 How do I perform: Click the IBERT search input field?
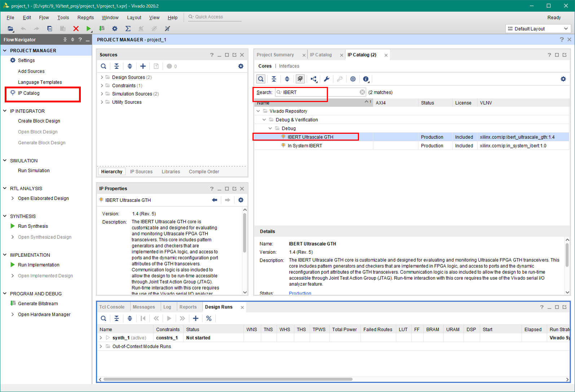click(321, 92)
